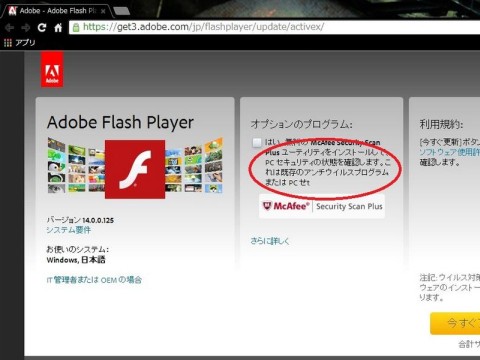Open a new tab with the tab button
This screenshot has width=480, height=360.
click(x=122, y=11)
